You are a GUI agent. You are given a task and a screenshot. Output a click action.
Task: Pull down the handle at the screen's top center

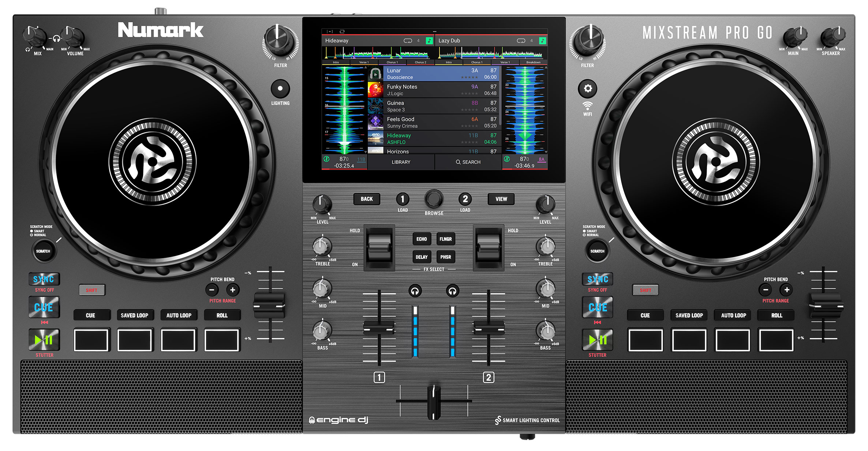point(434,32)
